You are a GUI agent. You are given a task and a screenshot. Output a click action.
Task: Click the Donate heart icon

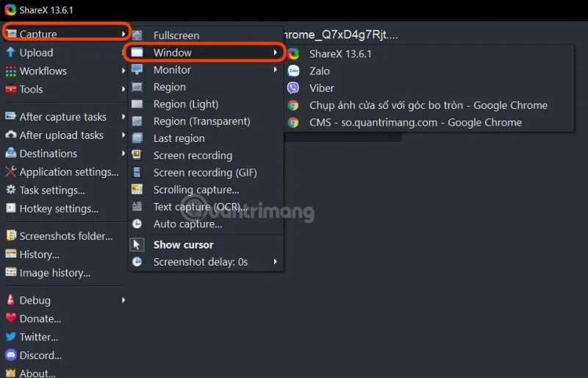point(10,318)
